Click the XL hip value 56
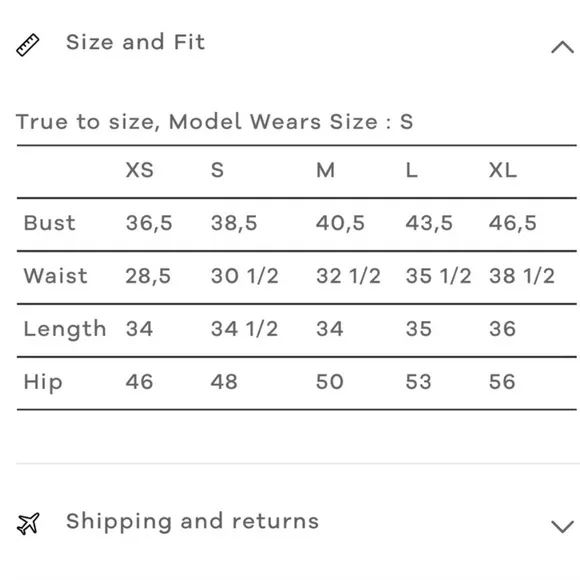 502,382
